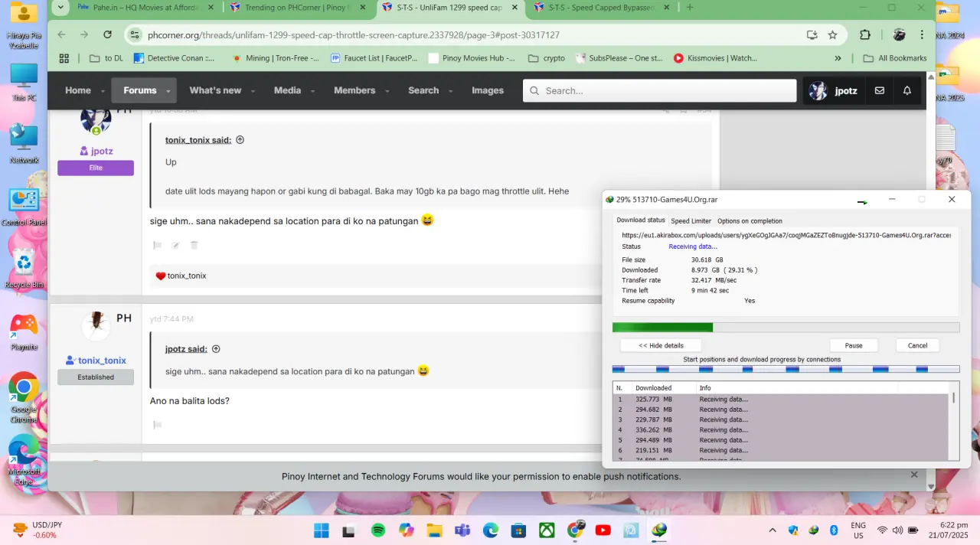Viewport: 980px width, 545px height.
Task: Pause the download
Action: click(x=854, y=345)
